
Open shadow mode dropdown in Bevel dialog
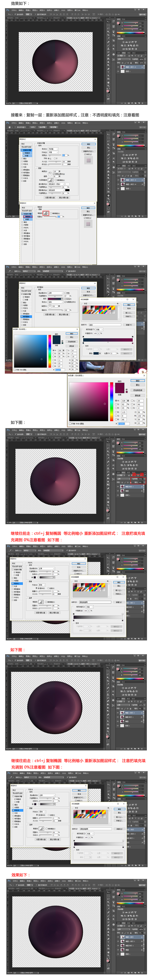[56, 190]
